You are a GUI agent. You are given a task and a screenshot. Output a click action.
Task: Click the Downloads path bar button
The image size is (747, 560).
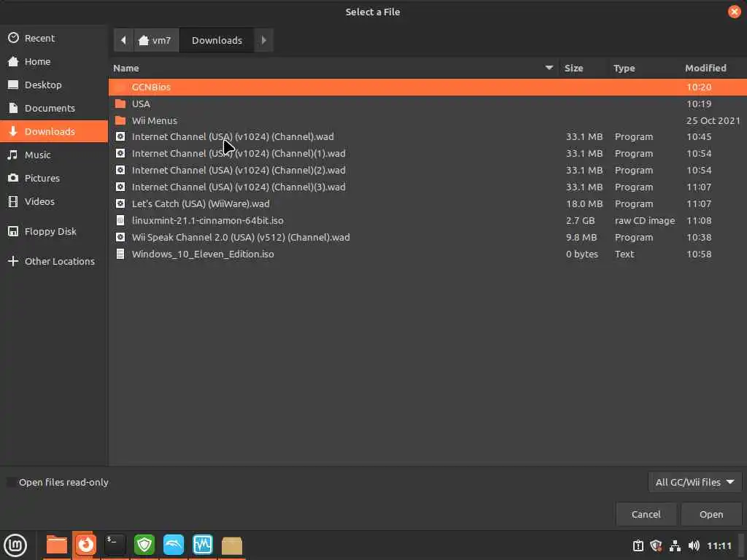[217, 41]
